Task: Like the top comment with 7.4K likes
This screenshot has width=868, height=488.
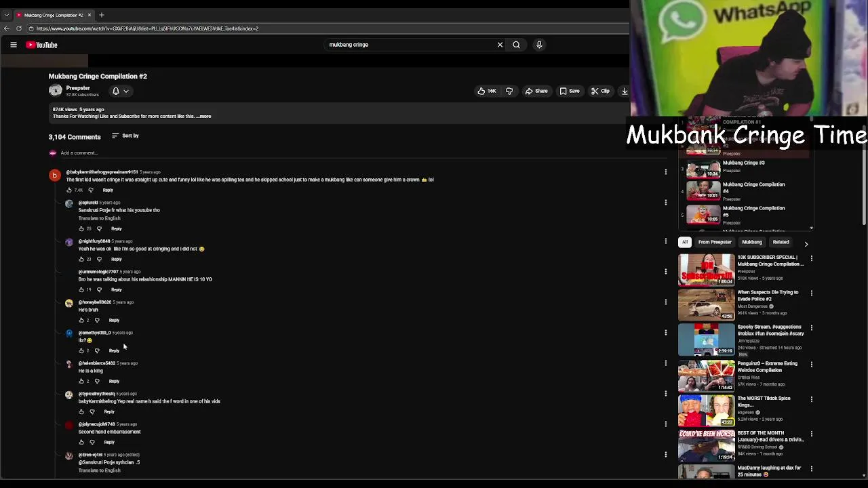Action: [69, 190]
